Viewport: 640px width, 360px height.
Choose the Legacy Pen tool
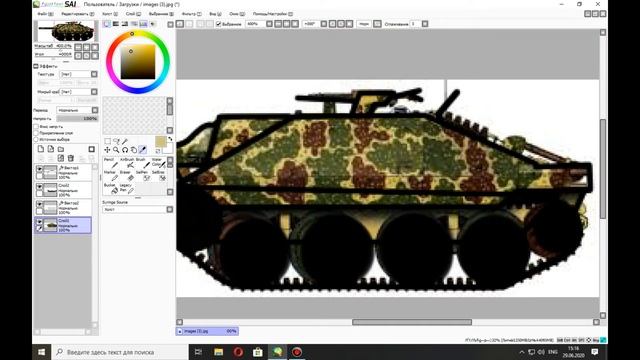click(x=127, y=188)
